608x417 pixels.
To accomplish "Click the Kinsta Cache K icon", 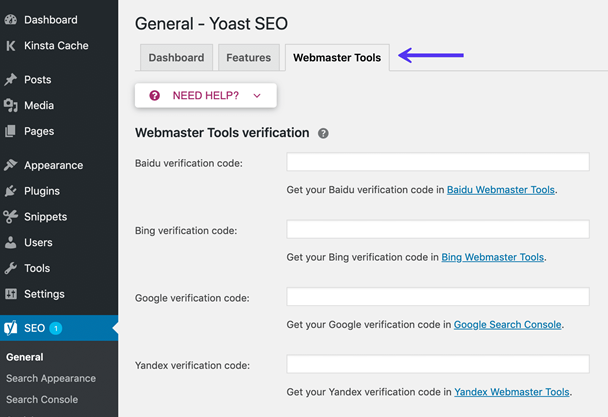I will 11,46.
